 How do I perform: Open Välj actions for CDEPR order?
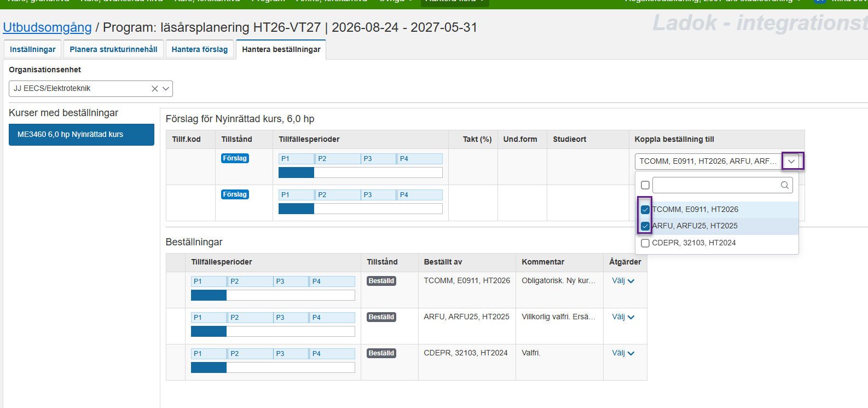(x=623, y=353)
